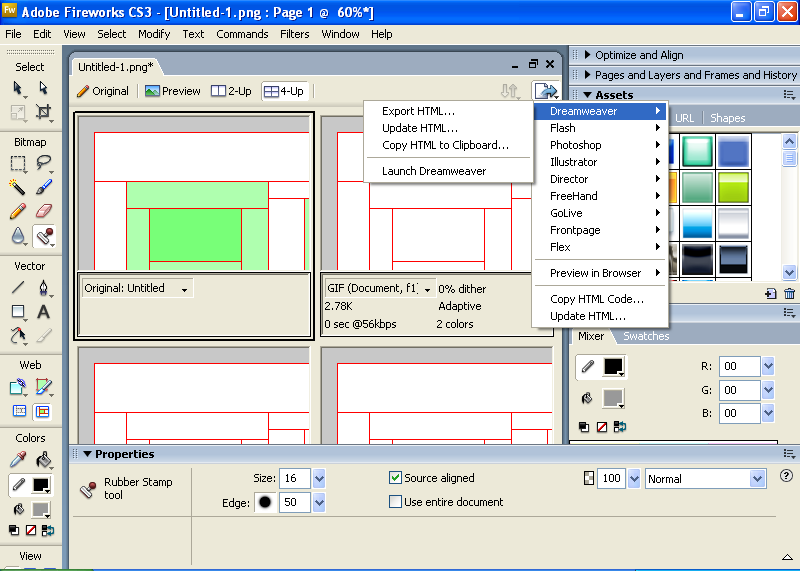
Task: Pick the Magic Wand tool
Action: click(x=18, y=187)
